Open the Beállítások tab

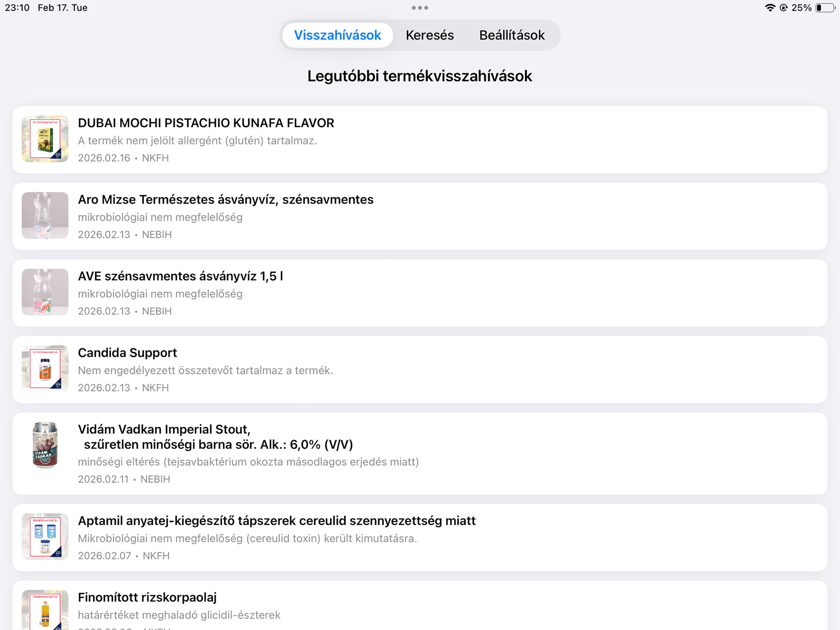(x=512, y=35)
